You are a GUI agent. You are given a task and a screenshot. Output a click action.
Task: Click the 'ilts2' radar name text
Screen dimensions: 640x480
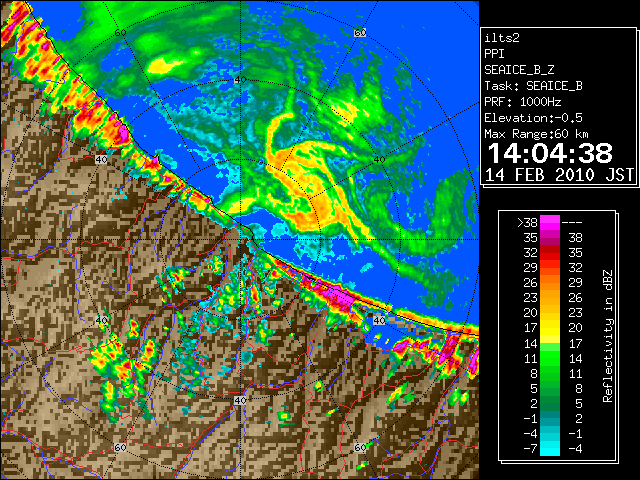point(502,38)
